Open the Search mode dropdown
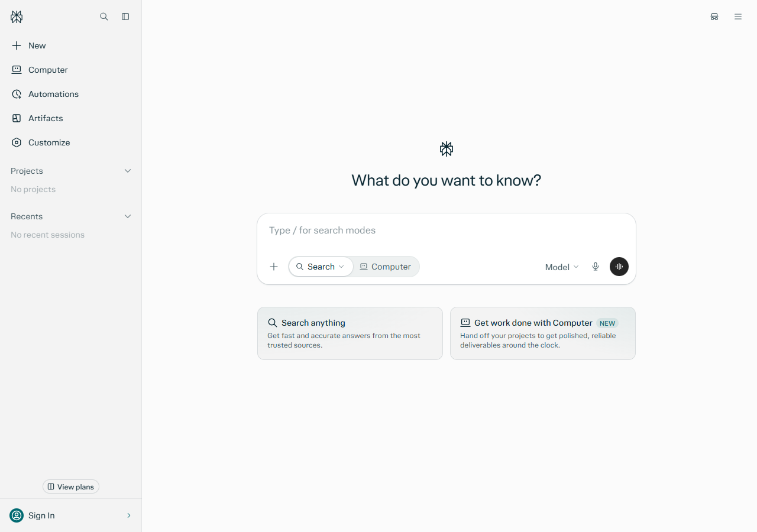Viewport: 757px width, 532px height. [321, 267]
